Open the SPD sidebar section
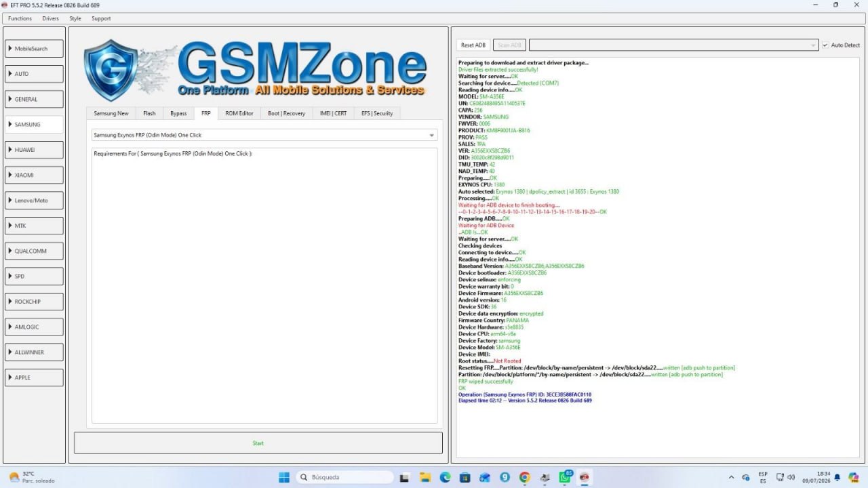This screenshot has height=488, width=868. 35,277
